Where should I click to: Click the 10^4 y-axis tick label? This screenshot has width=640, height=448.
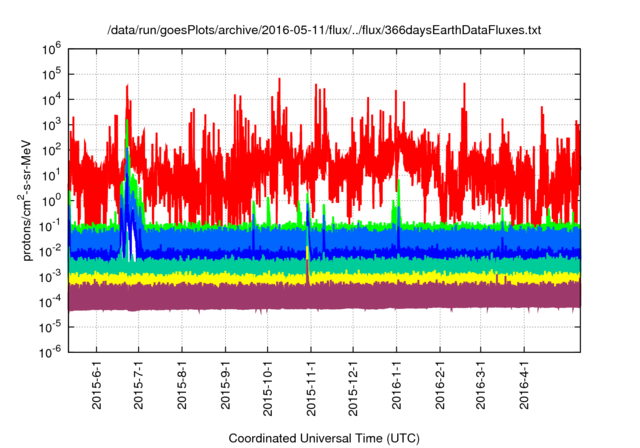click(x=51, y=100)
